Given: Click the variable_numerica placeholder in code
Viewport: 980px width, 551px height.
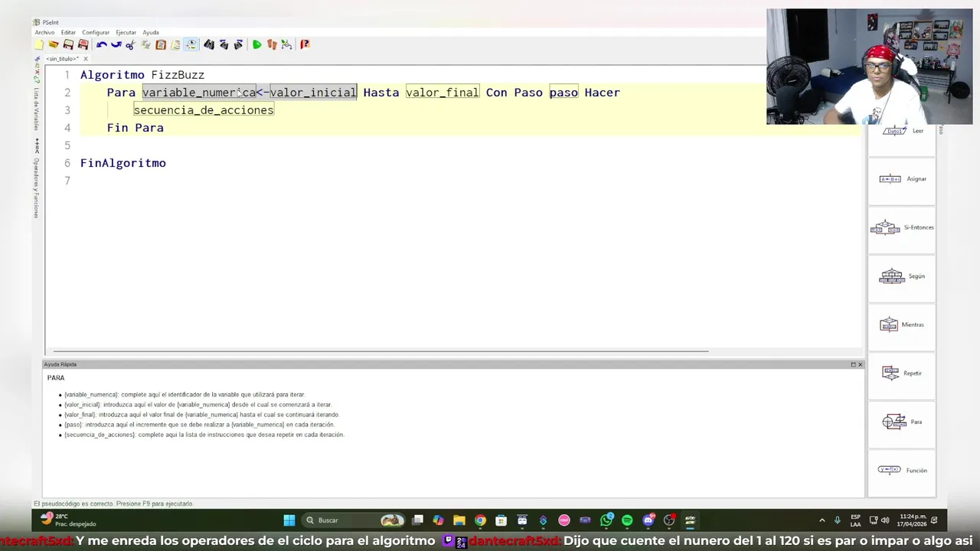Looking at the screenshot, I should 198,93.
